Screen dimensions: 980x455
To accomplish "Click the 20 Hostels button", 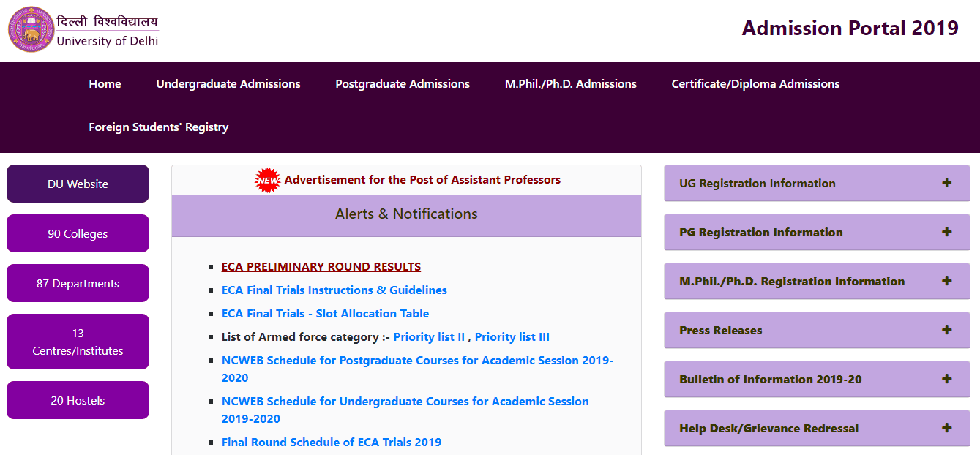I will [x=78, y=401].
